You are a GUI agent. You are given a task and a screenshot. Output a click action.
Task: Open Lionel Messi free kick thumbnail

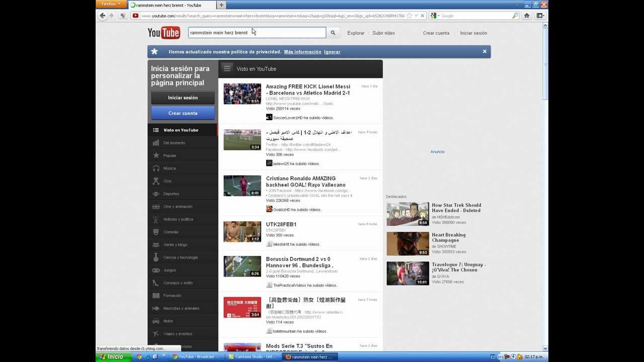[243, 94]
